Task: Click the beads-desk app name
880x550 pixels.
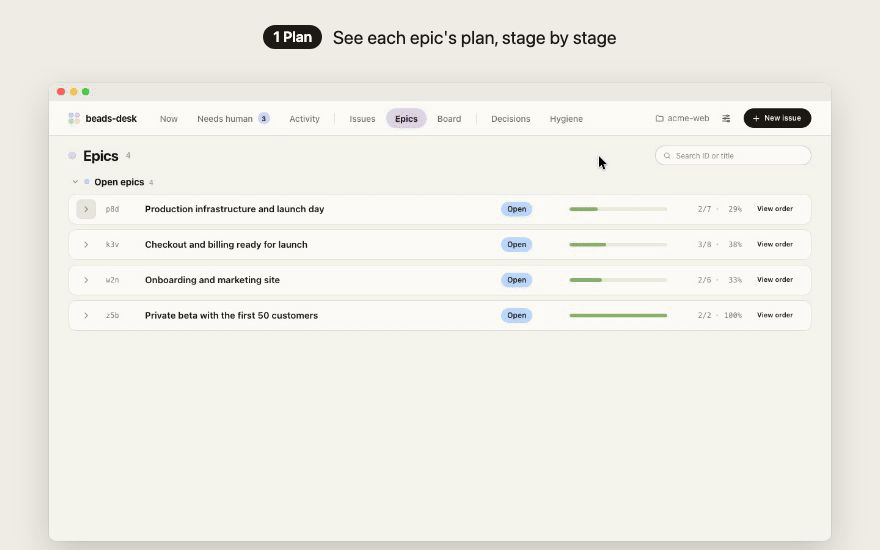Action: click(111, 118)
